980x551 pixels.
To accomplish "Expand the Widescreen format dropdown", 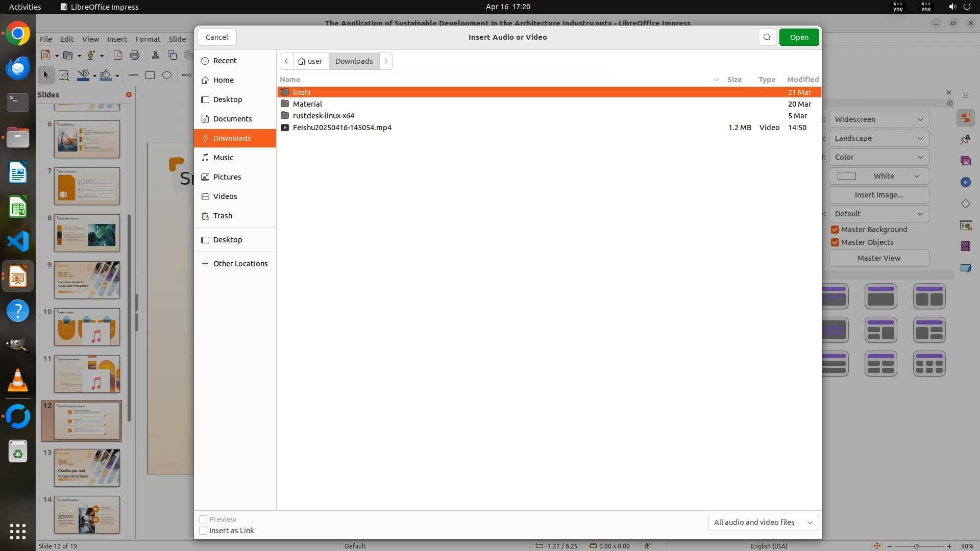I will tap(878, 119).
